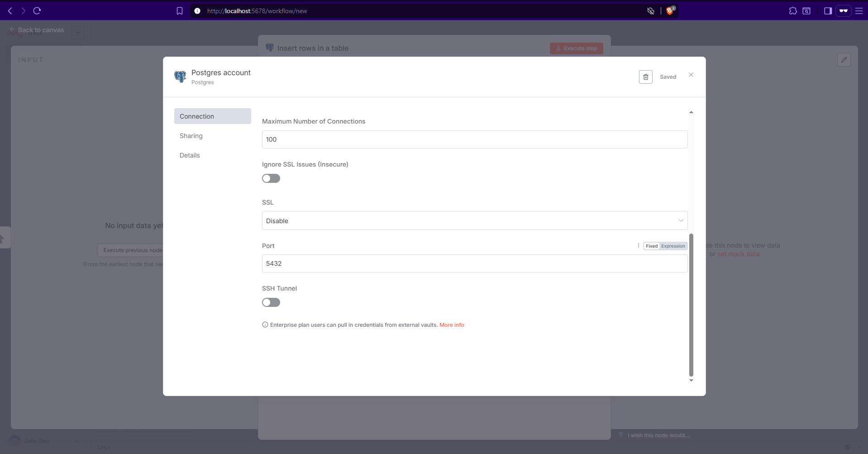The width and height of the screenshot is (868, 454).
Task: Click the Execute step button
Action: click(576, 48)
